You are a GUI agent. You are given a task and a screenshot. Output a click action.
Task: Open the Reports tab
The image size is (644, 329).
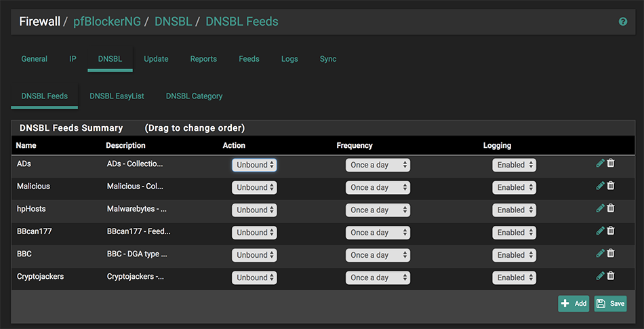click(x=203, y=59)
